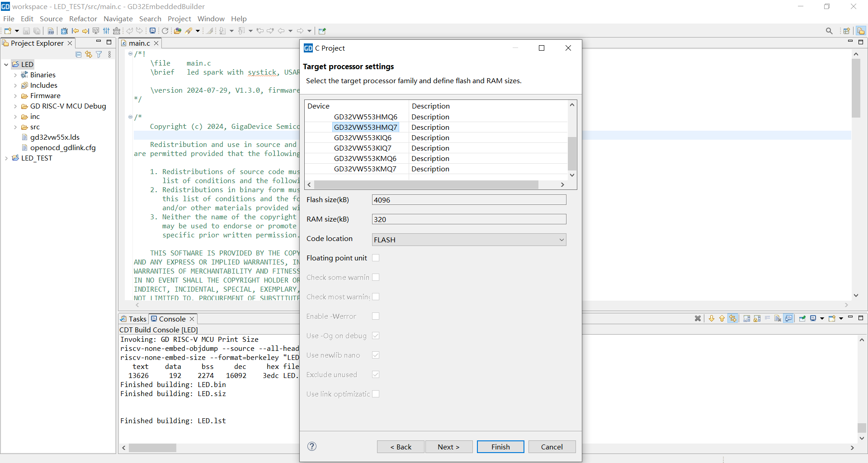Screen dimensions: 868x463
Task: Click the Search magnifier icon at top right
Action: [829, 31]
